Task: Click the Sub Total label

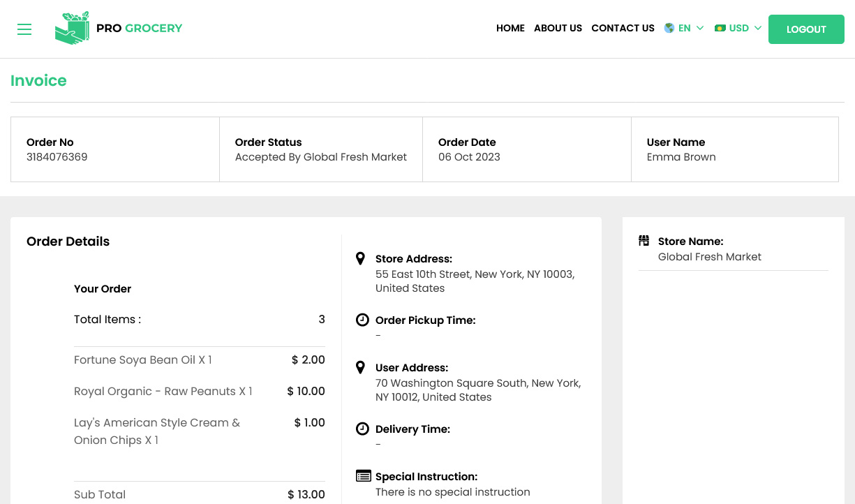Action: tap(100, 495)
